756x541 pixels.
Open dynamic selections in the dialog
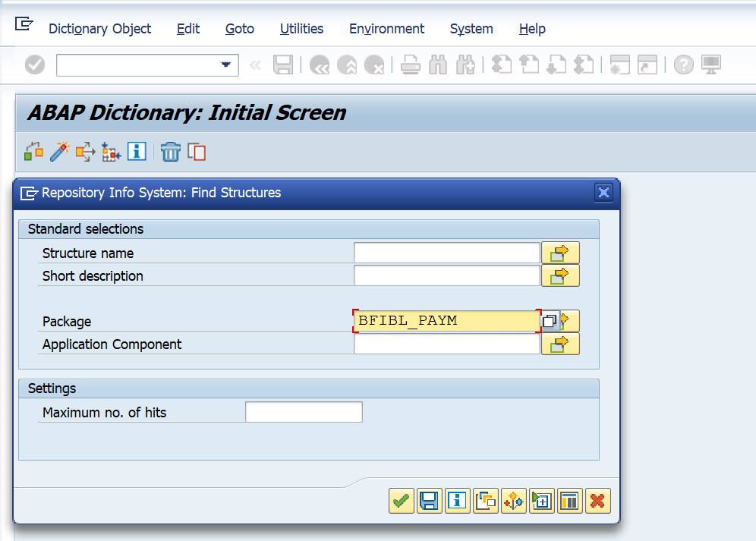coord(513,501)
